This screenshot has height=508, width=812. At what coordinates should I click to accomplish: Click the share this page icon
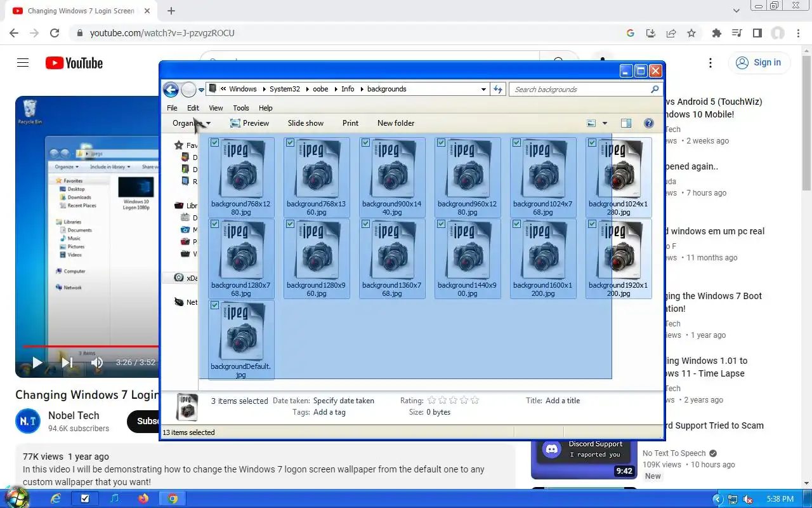(671, 33)
